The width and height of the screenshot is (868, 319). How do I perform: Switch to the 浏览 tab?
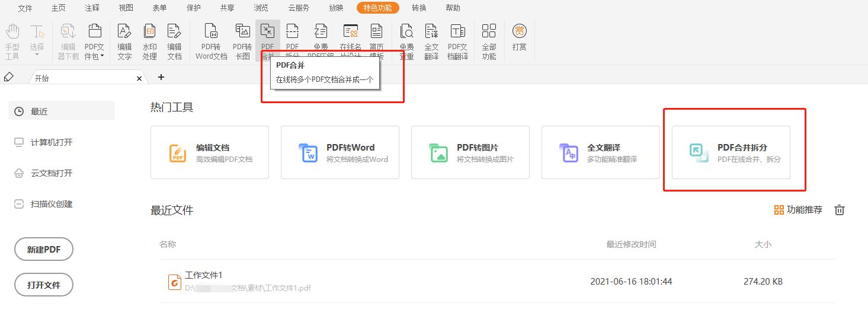tap(261, 8)
